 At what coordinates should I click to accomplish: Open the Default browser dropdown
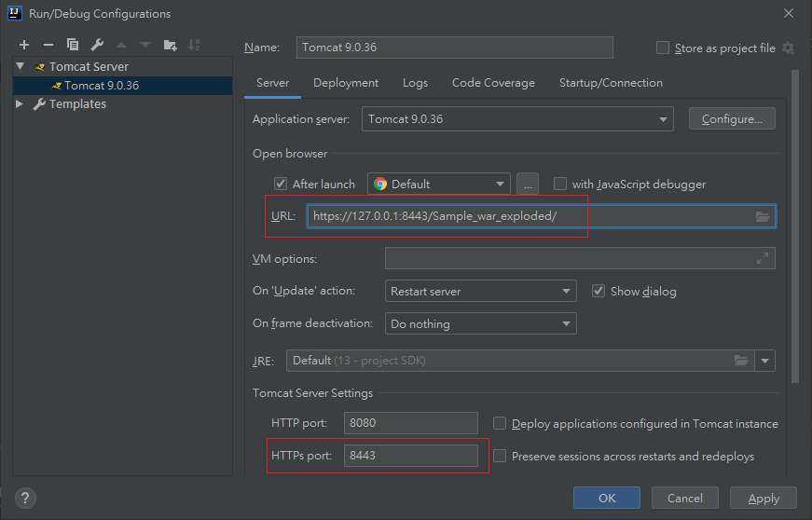[x=438, y=184]
